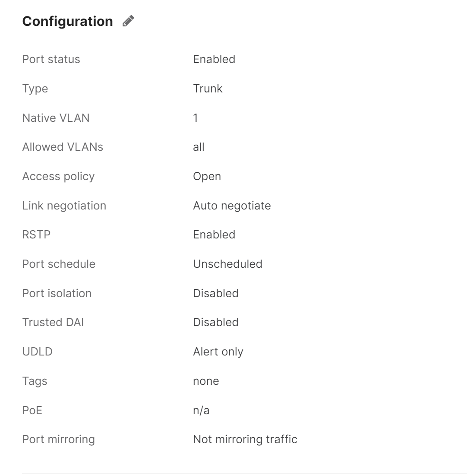The height and width of the screenshot is (476, 467).
Task: Select the Tags value showing none
Action: (206, 381)
